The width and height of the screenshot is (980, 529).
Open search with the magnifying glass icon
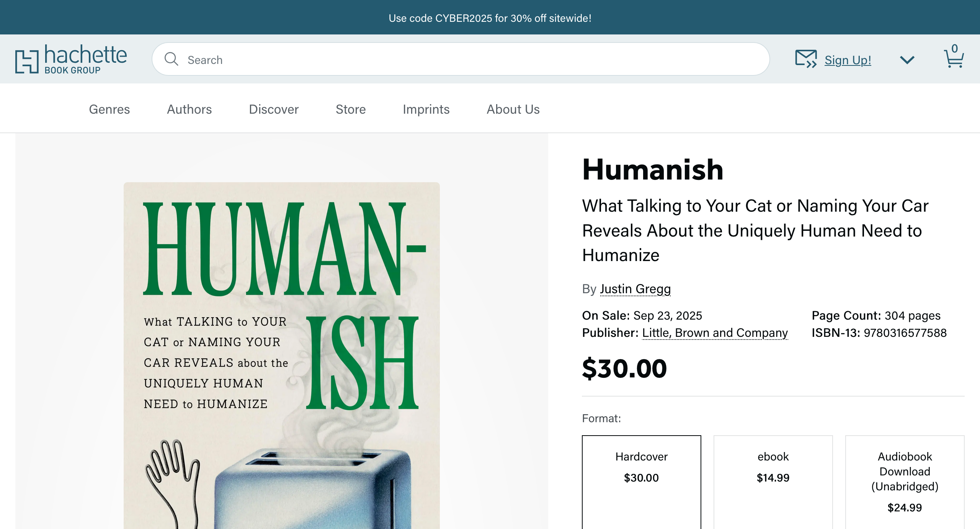pyautogui.click(x=172, y=59)
